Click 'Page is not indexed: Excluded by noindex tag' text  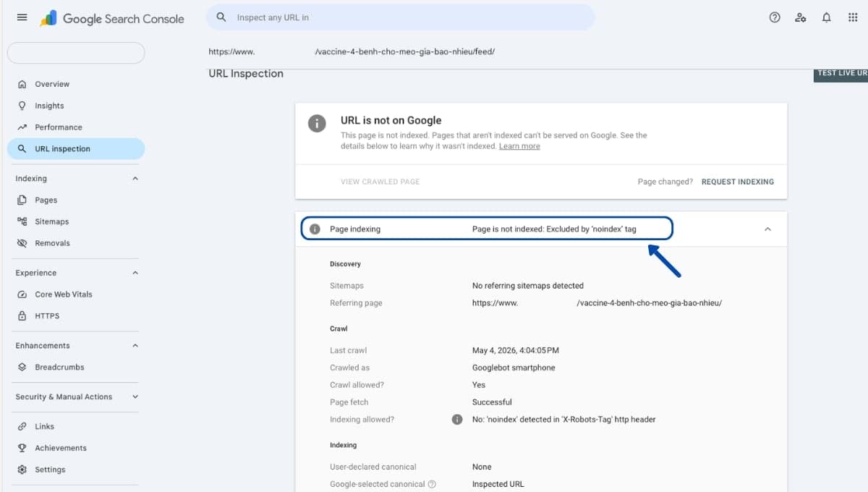(554, 229)
